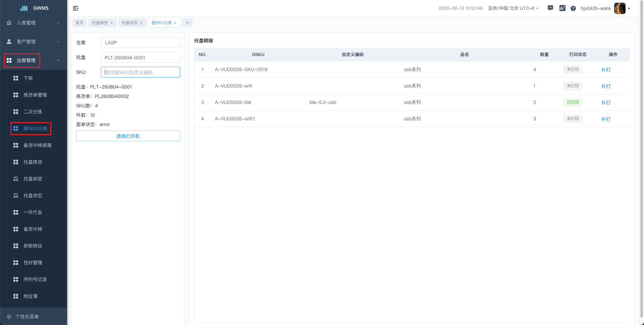Select 按SKU分拣 in the sidebar
Image resolution: width=644 pixels, height=325 pixels.
pos(34,128)
